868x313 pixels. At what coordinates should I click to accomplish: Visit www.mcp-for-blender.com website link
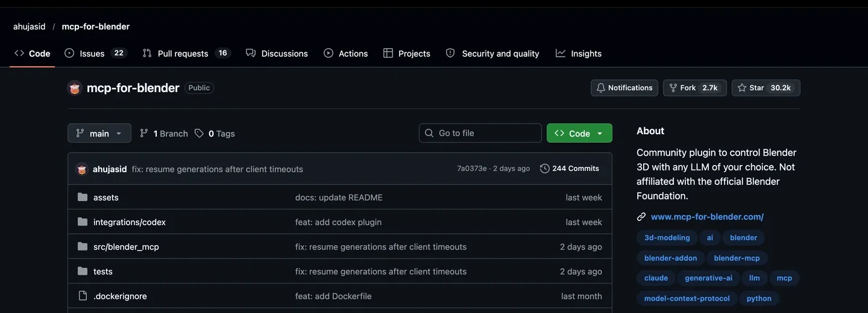707,217
